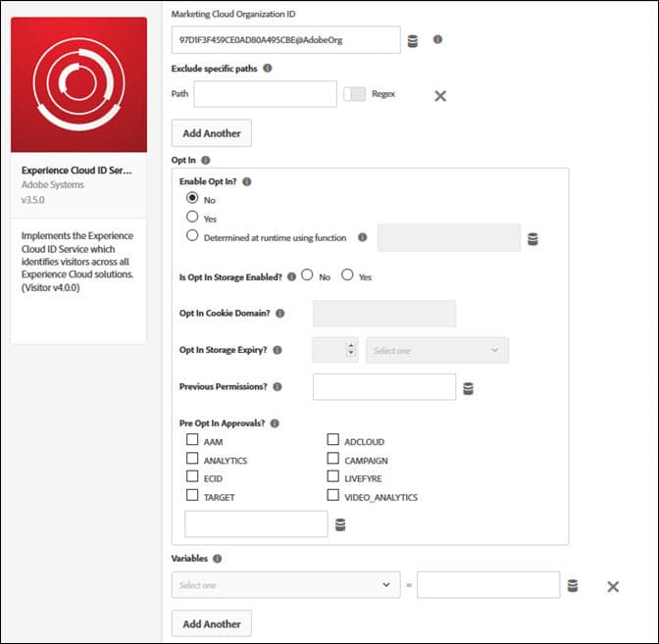The width and height of the screenshot is (659, 644).
Task: Check the TARGET approval checkbox
Action: pos(192,494)
